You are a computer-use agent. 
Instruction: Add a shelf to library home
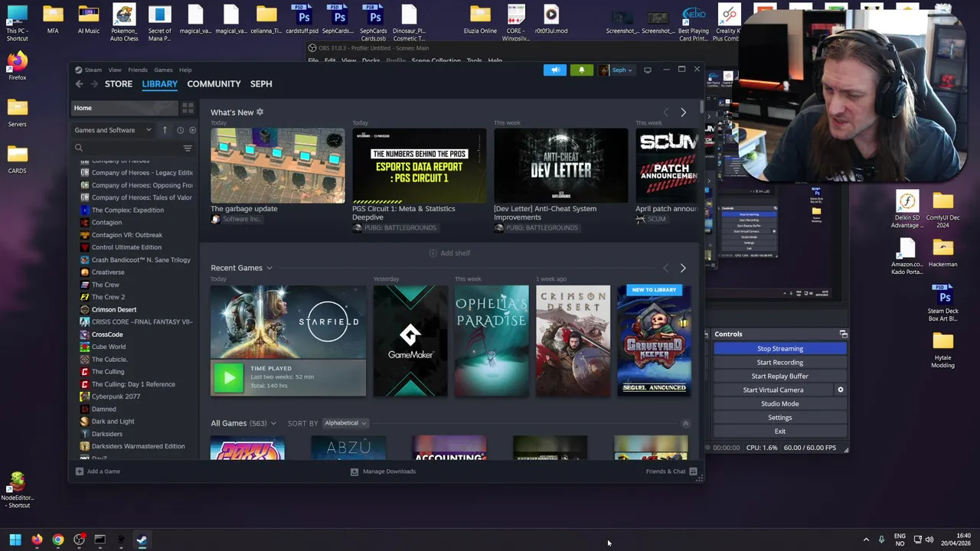tap(449, 253)
